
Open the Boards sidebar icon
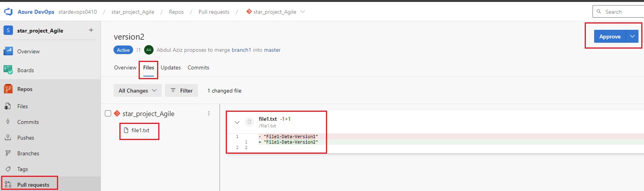point(8,70)
